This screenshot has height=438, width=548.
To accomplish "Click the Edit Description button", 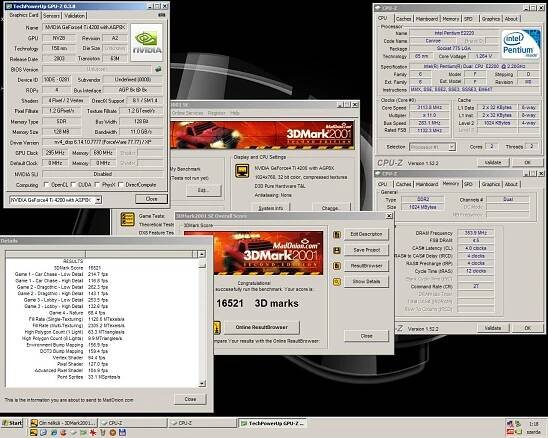I will coord(366,234).
